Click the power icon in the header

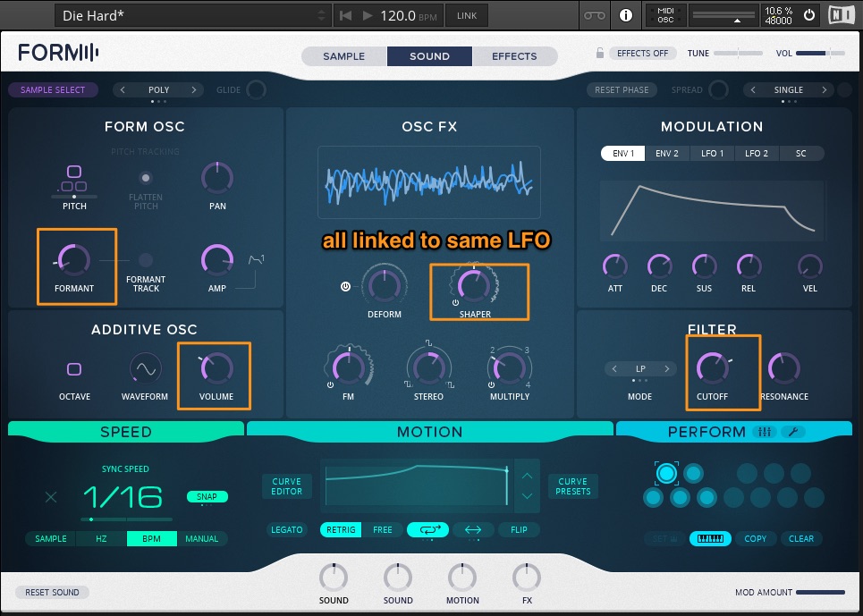809,15
